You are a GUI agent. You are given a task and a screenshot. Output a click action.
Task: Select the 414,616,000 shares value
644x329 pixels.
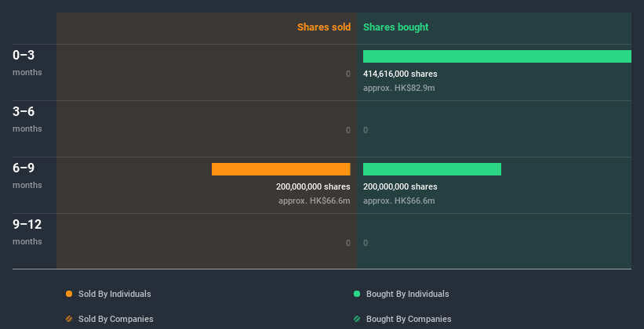click(x=400, y=74)
